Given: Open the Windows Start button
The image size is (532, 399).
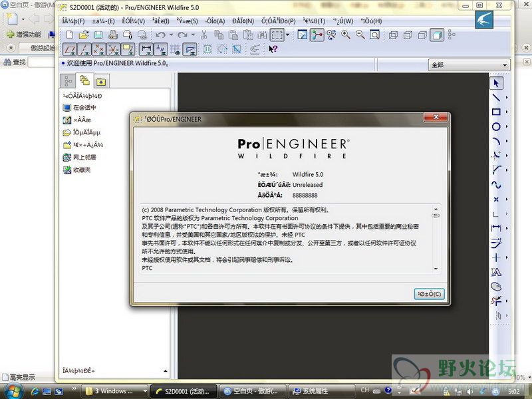Looking at the screenshot, I should (x=13, y=391).
